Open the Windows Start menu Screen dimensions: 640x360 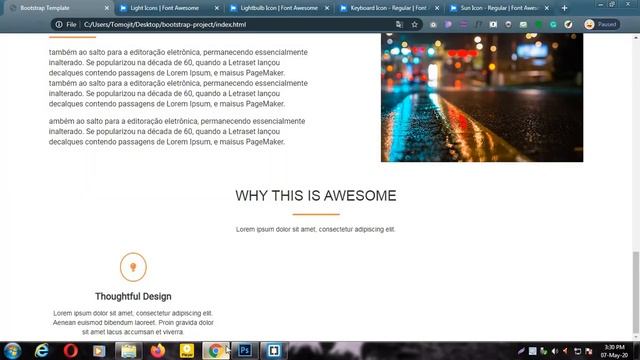pos(12,351)
